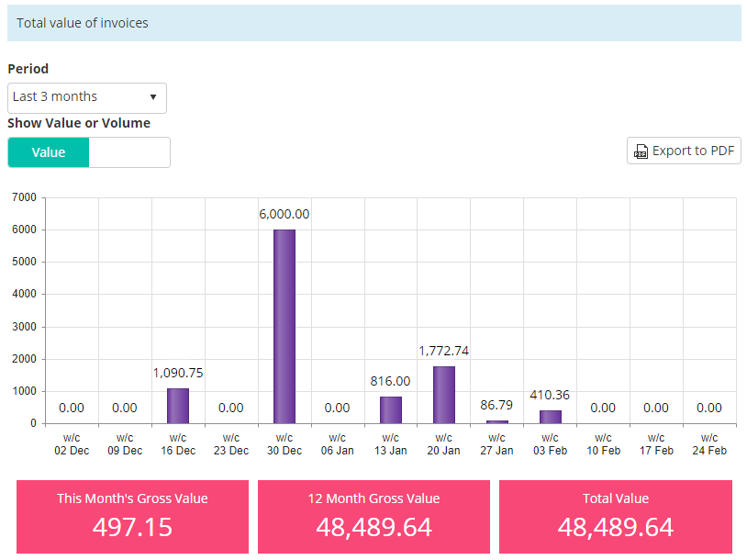Viewport: 747px width, 560px height.
Task: Click the w/c 02 Dec axis label
Action: click(72, 444)
